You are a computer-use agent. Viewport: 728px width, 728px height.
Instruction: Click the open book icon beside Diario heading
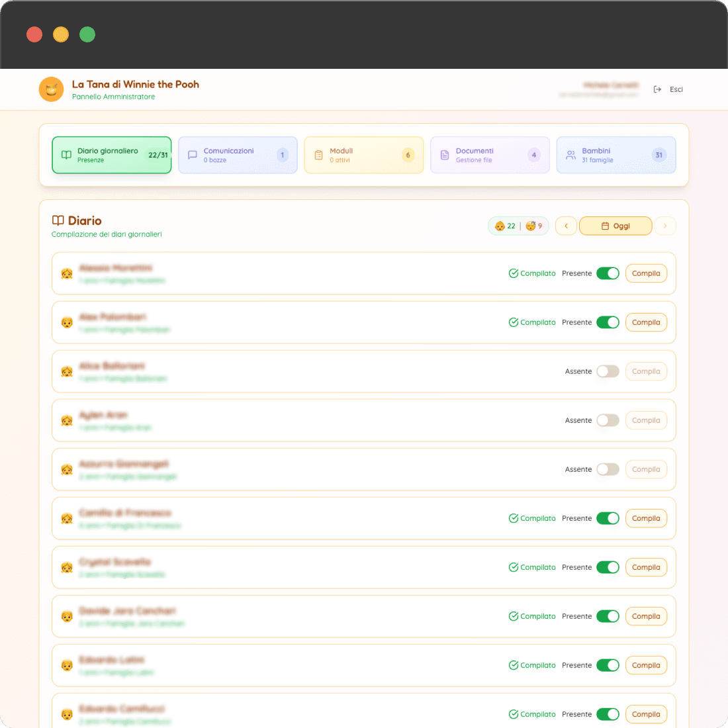pyautogui.click(x=58, y=220)
